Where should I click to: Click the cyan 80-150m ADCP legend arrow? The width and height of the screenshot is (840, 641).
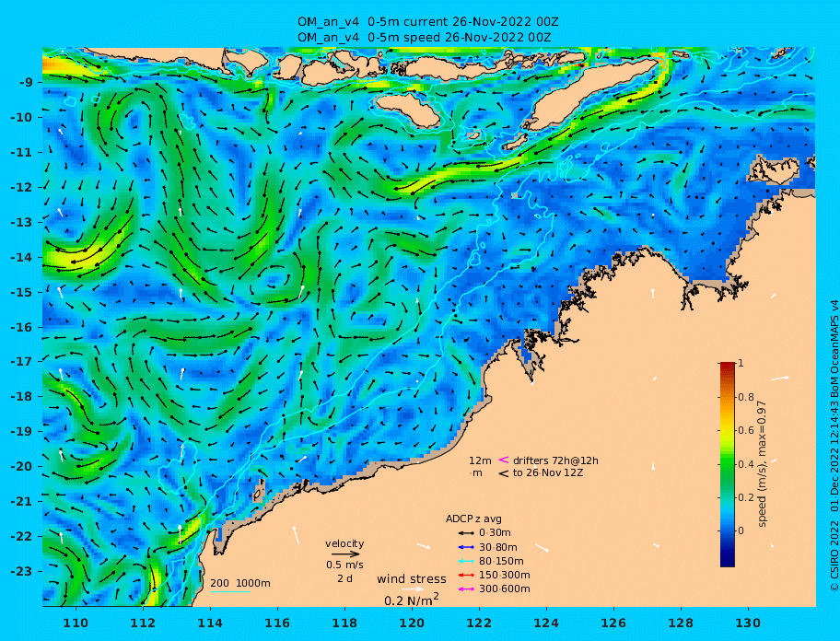point(466,561)
